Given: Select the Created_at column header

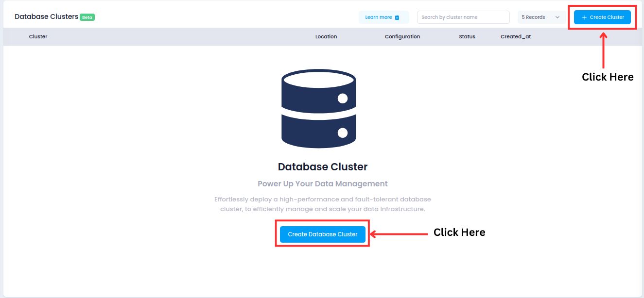Looking at the screenshot, I should tap(515, 36).
